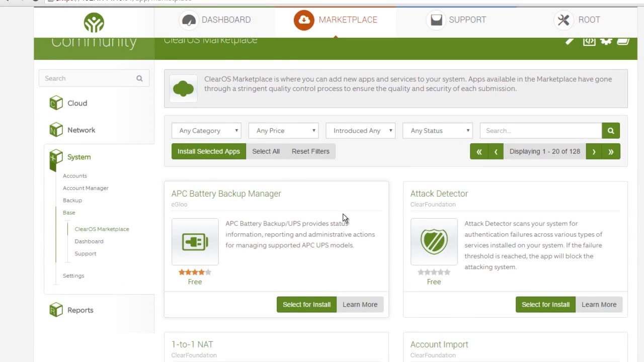Click the Reports cube icon in sidebar
Viewport: 644px width, 362px height.
tap(56, 310)
